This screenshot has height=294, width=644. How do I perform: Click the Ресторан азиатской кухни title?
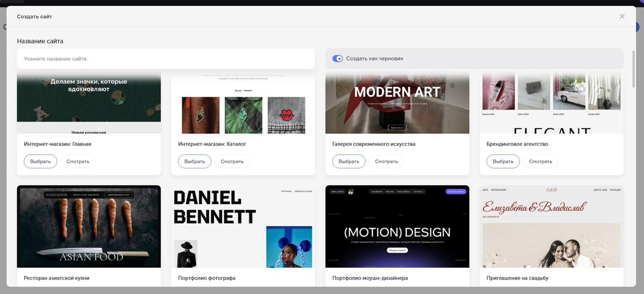pyautogui.click(x=57, y=278)
